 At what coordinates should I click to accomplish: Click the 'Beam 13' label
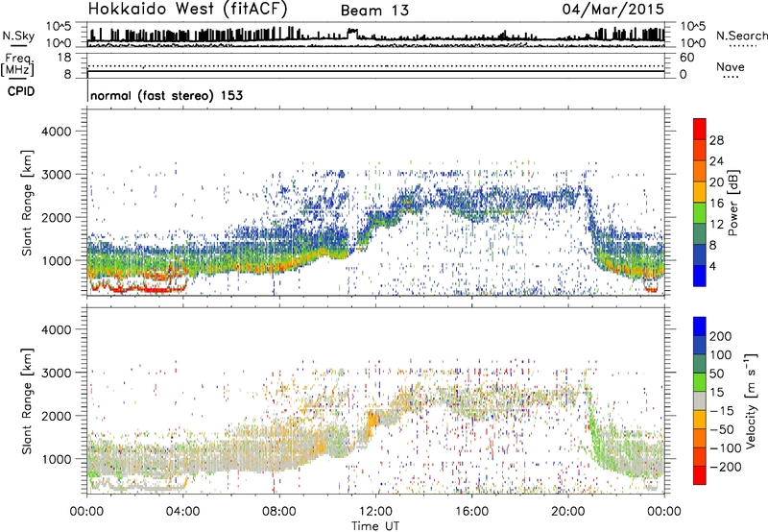point(374,11)
